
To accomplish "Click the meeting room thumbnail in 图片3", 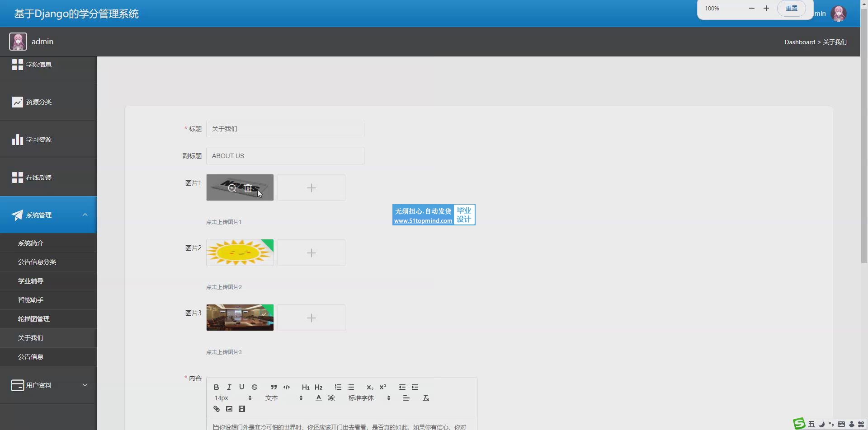I will coord(240,318).
